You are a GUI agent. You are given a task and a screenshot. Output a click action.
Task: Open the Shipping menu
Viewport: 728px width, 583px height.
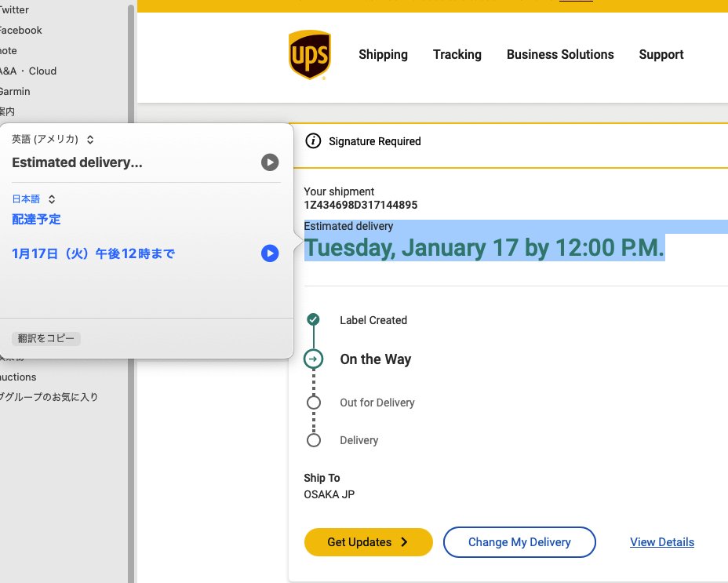383,54
